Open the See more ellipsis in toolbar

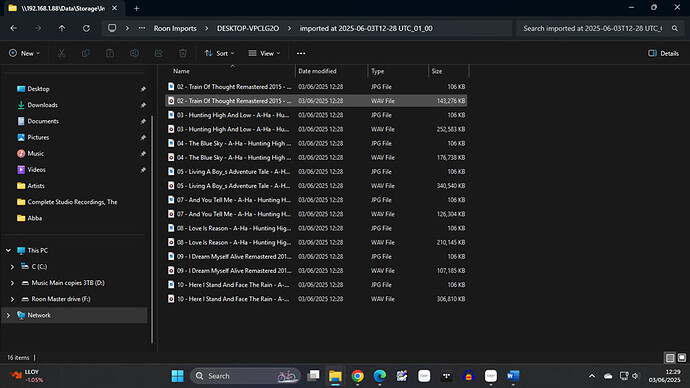click(x=301, y=53)
